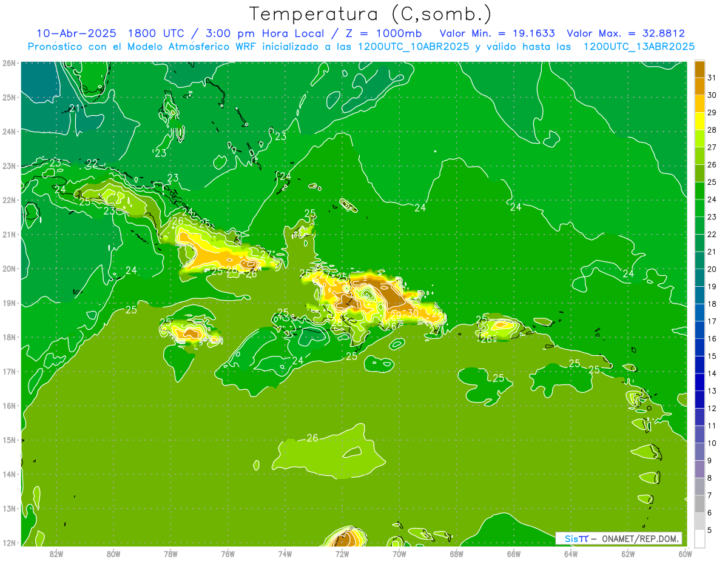Click the yellow swatch between 28 and 29
The image size is (728, 562).
point(699,121)
